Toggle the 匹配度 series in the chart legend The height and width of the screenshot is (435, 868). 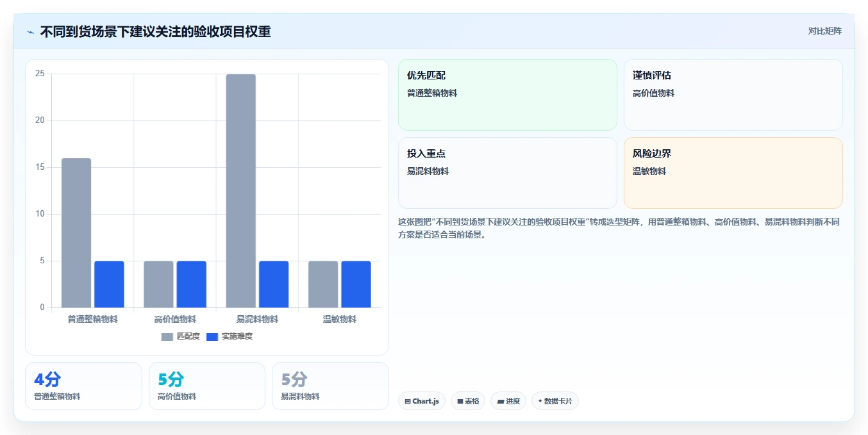(x=181, y=336)
